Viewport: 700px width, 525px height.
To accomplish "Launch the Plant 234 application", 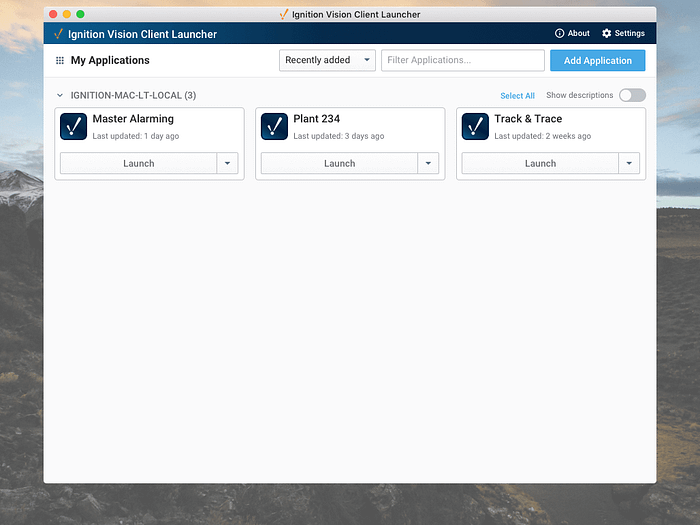I will click(x=339, y=163).
